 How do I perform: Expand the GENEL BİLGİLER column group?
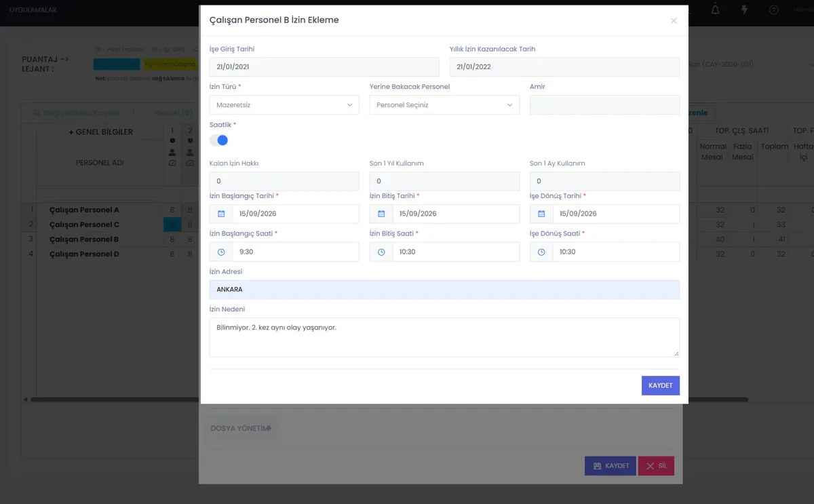(100, 132)
